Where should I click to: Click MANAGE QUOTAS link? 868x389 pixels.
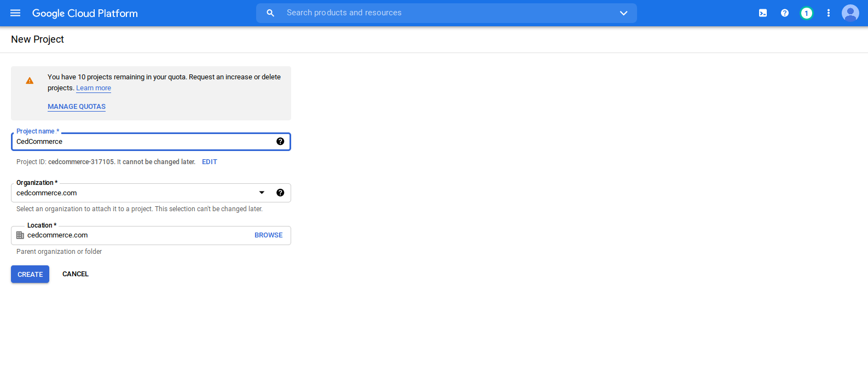(x=77, y=107)
